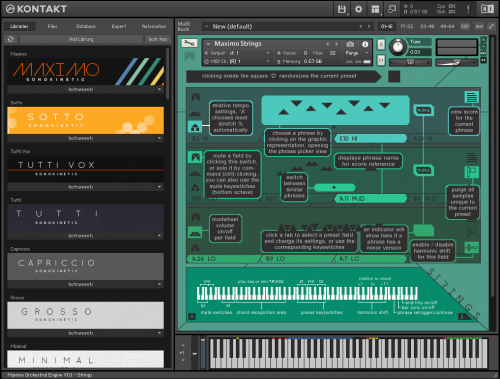
Task: Solo the Maximo Strings instrument
Action: (x=381, y=44)
